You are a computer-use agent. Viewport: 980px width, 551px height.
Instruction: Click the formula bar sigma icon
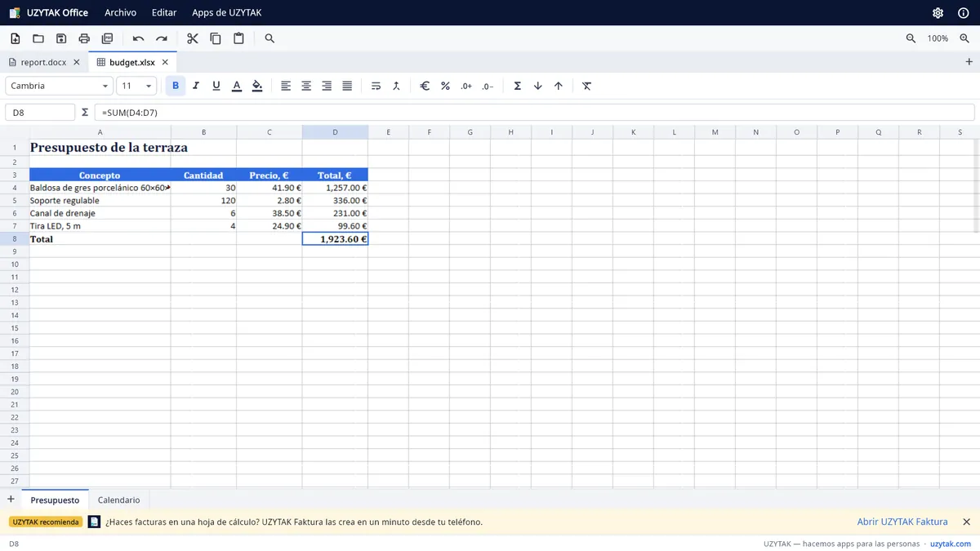(x=85, y=112)
